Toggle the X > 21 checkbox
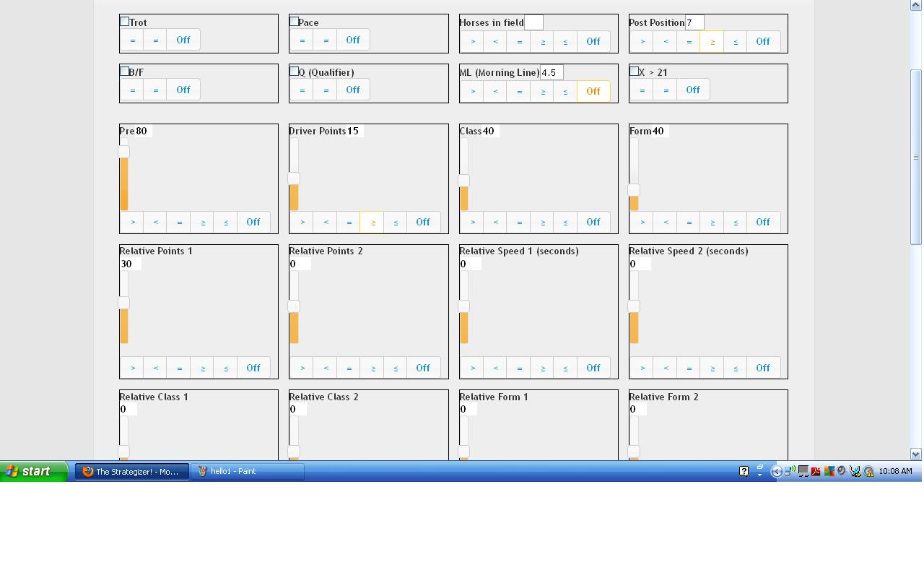This screenshot has height=578, width=924. click(634, 72)
